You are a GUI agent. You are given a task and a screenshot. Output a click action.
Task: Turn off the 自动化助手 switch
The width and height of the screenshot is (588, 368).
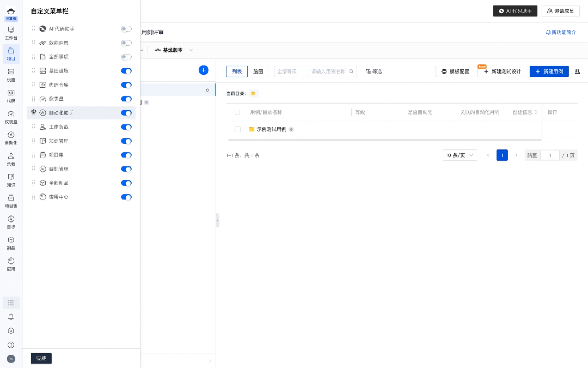coord(126,113)
